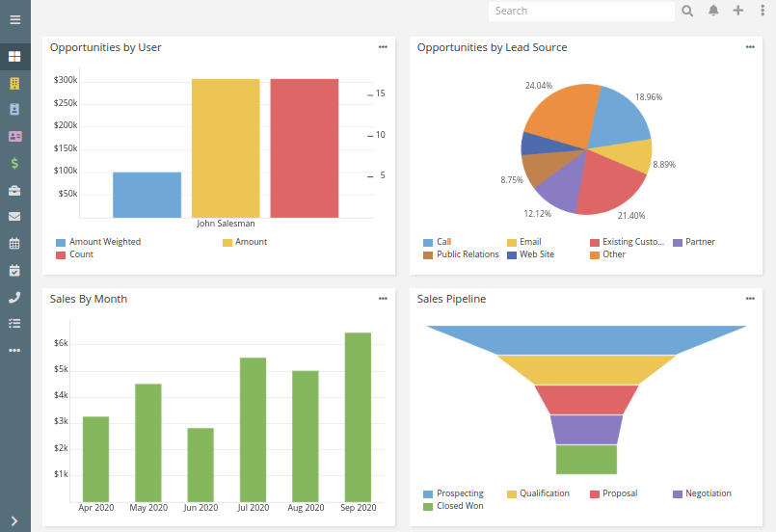Open the hamburger menu in the sidebar
This screenshot has height=532, width=776.
(14, 20)
